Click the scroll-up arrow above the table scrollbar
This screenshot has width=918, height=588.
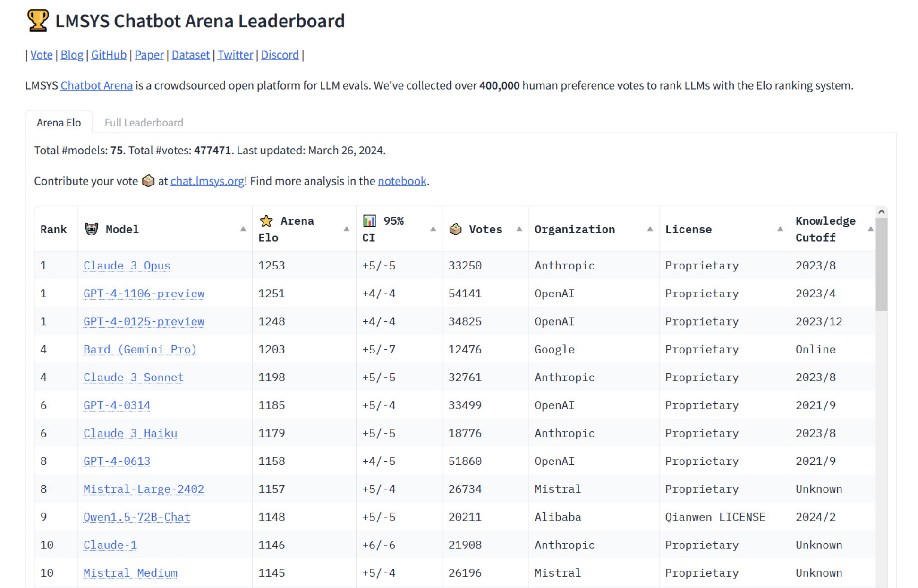click(881, 212)
